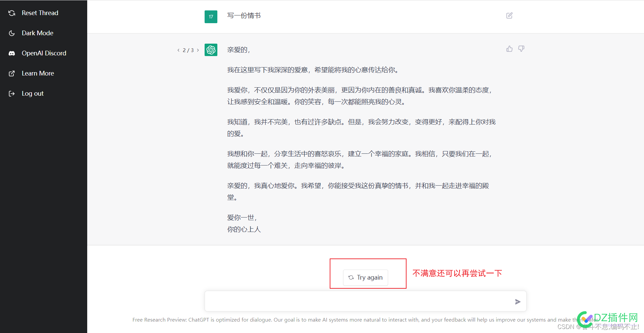The image size is (644, 333).
Task: Click the Dark Mode moon icon
Action: pos(12,33)
